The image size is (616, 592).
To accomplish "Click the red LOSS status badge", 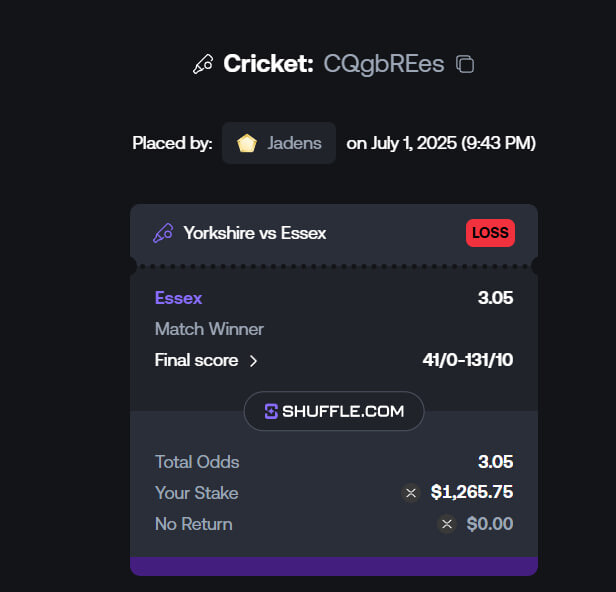I will [x=490, y=233].
